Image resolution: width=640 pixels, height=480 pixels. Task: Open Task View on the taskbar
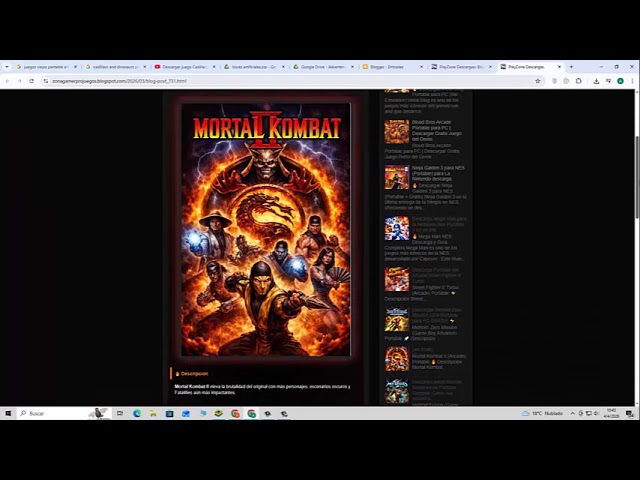[120, 413]
